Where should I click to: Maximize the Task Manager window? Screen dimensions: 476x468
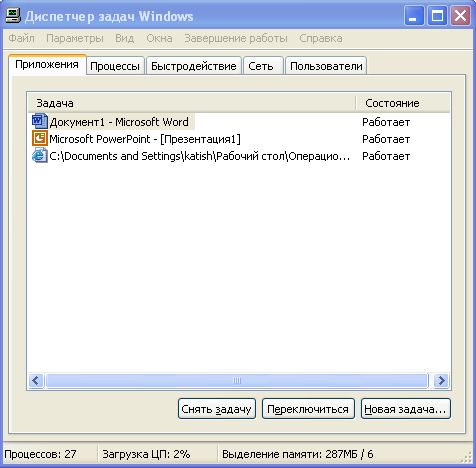(437, 16)
